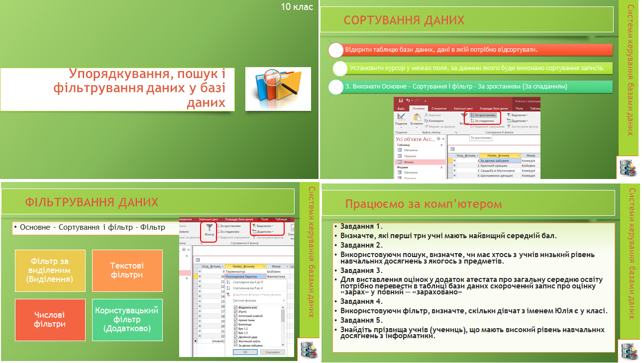Image resolution: width=644 pixels, height=363 pixels.
Task: Uncheck the (Виділити все) checkbox
Action: (235, 308)
